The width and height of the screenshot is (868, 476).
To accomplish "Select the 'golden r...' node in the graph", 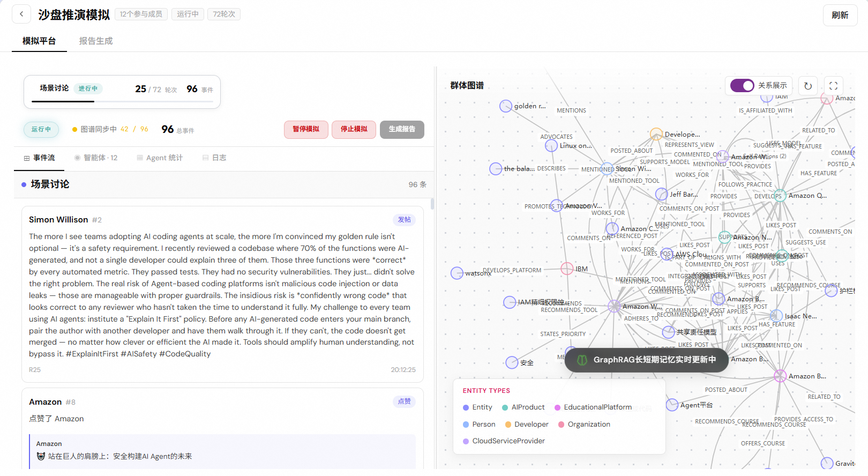I will tap(506, 106).
